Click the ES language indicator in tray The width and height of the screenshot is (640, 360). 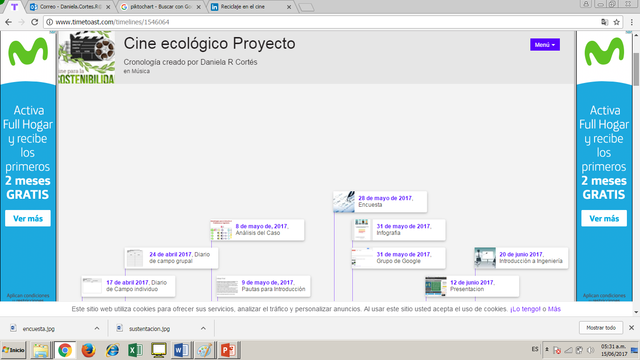pyautogui.click(x=535, y=349)
